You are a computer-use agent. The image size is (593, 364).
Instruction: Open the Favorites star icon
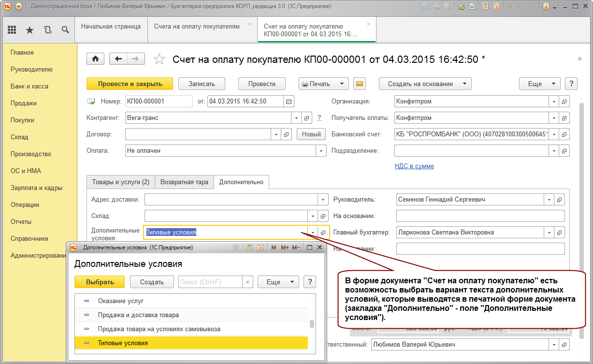[29, 30]
